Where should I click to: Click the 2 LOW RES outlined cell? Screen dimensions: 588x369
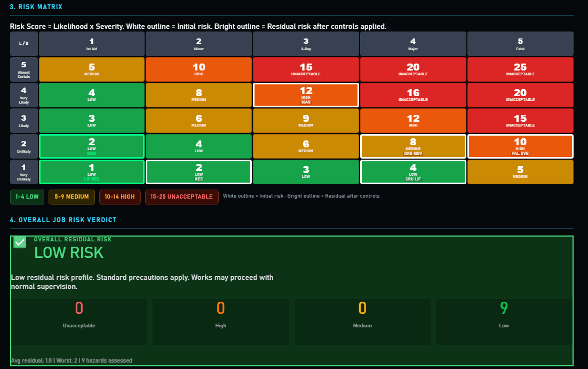(198, 171)
